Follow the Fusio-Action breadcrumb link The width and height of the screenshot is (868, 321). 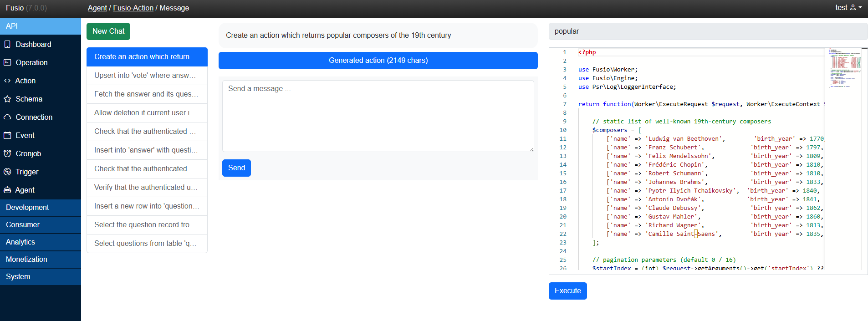(x=133, y=8)
